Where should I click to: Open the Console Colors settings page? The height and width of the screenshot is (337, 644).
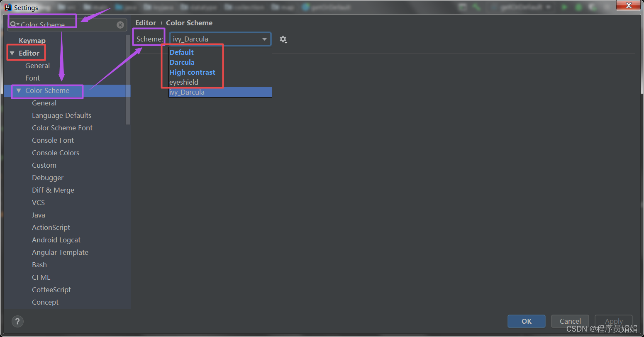coord(56,152)
